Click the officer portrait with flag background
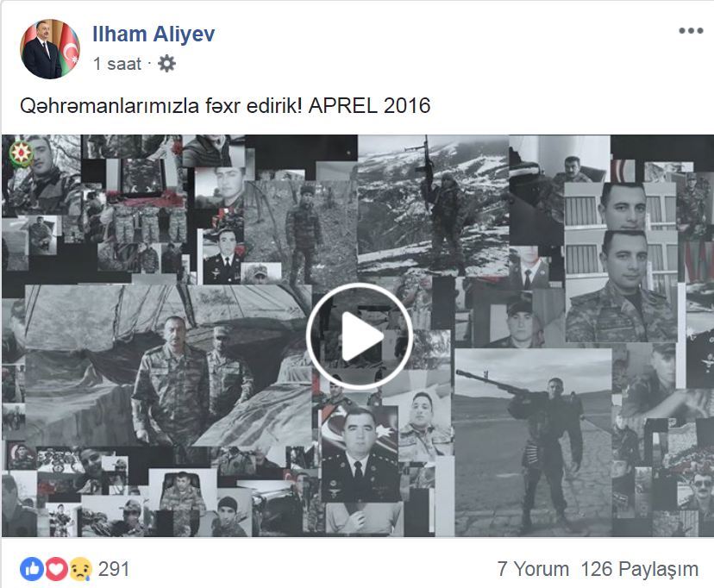The height and width of the screenshot is (588, 714). pos(360,454)
